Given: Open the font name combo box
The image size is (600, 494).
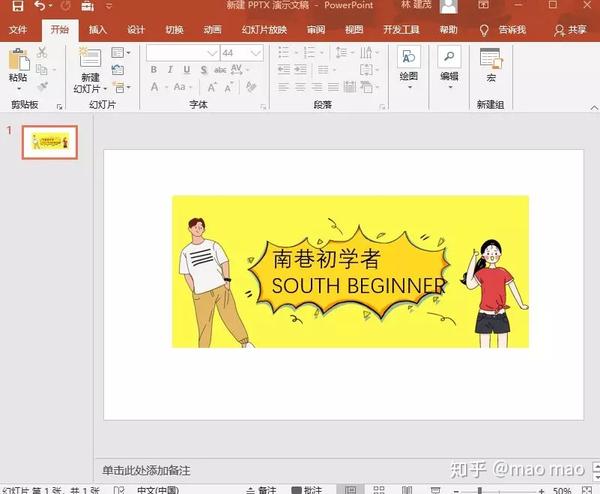Looking at the screenshot, I should pos(183,53).
